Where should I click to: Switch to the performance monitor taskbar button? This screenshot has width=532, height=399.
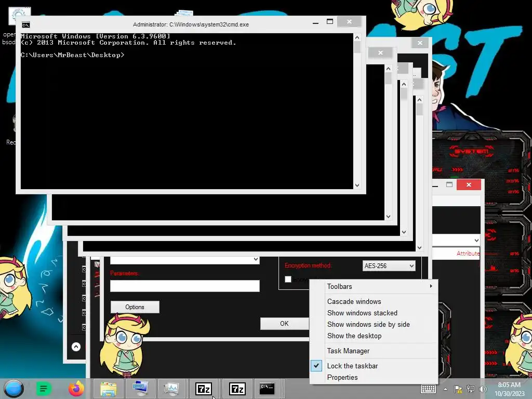[x=171, y=389]
